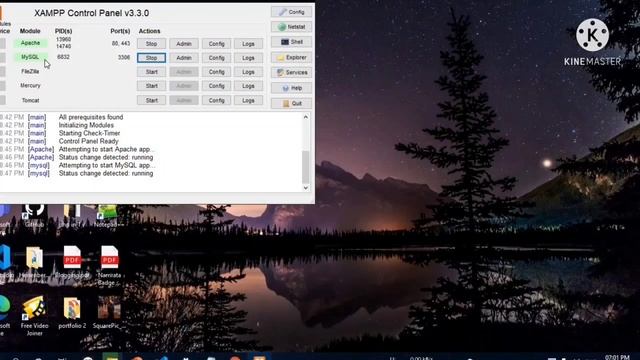Click the taskbar clock showing 07:01 PM
The height and width of the screenshot is (360, 640).
617,357
